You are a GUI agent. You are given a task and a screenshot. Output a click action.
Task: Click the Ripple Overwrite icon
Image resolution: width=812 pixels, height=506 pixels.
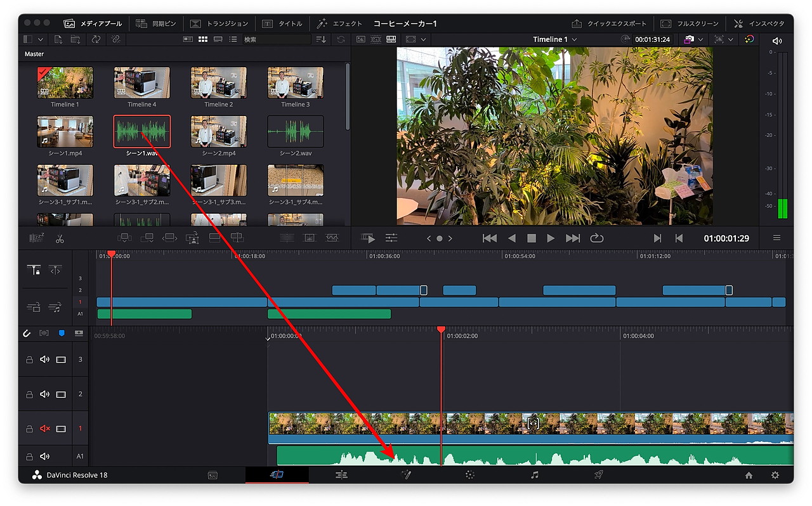[x=169, y=238]
